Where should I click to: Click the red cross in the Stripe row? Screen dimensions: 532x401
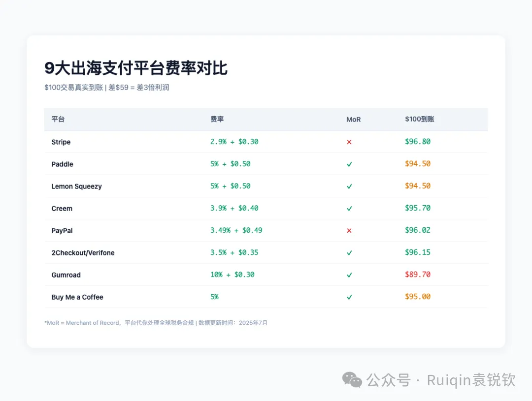point(349,142)
